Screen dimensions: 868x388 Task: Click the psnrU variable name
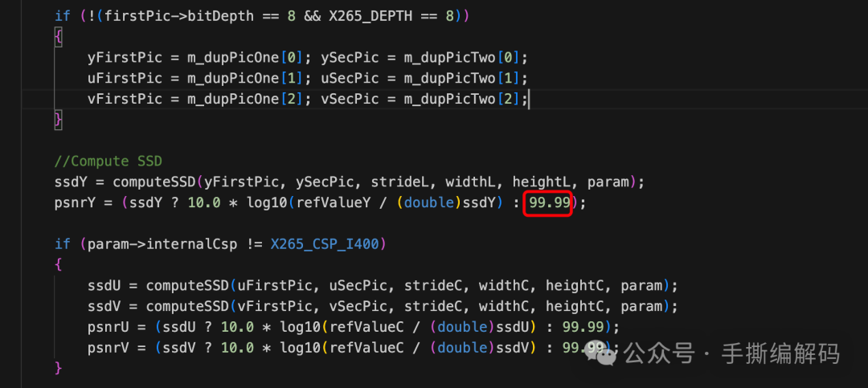pos(108,327)
